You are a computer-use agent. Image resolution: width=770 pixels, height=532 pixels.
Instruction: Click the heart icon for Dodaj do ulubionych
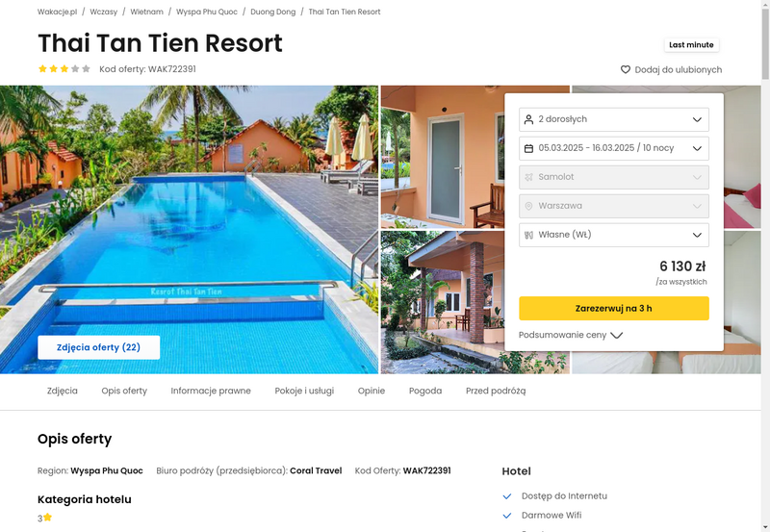pos(625,69)
